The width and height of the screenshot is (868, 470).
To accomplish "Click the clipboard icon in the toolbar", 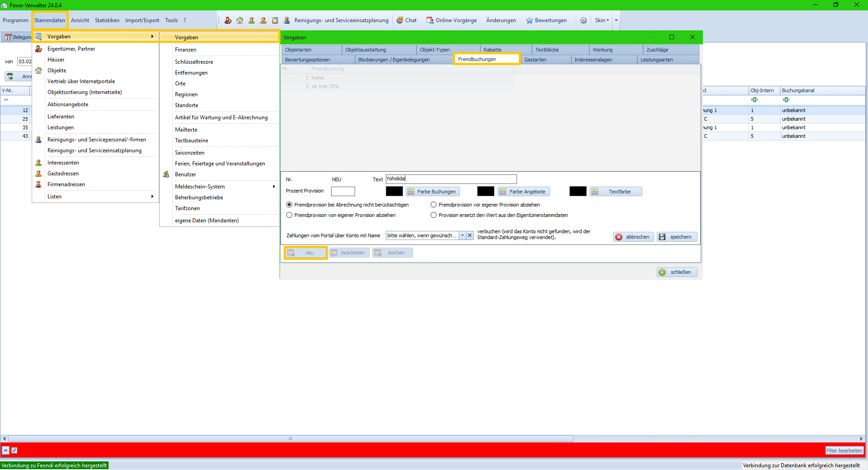I will (275, 20).
